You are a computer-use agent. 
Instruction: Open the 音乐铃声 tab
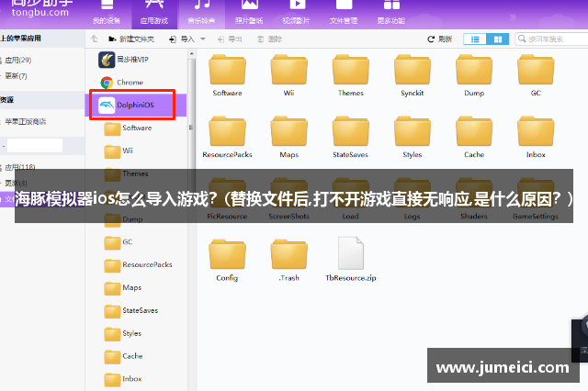pos(202,14)
